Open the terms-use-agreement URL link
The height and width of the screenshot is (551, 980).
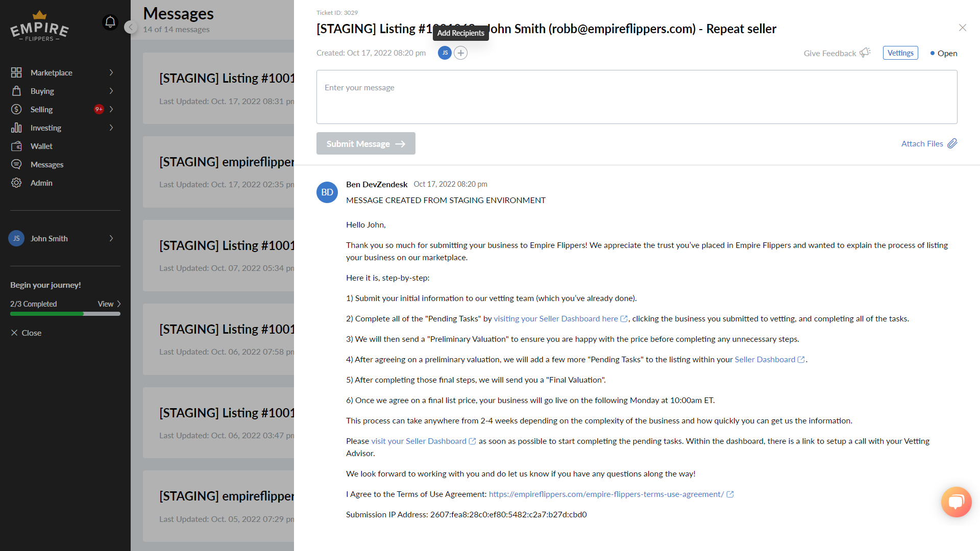point(611,494)
